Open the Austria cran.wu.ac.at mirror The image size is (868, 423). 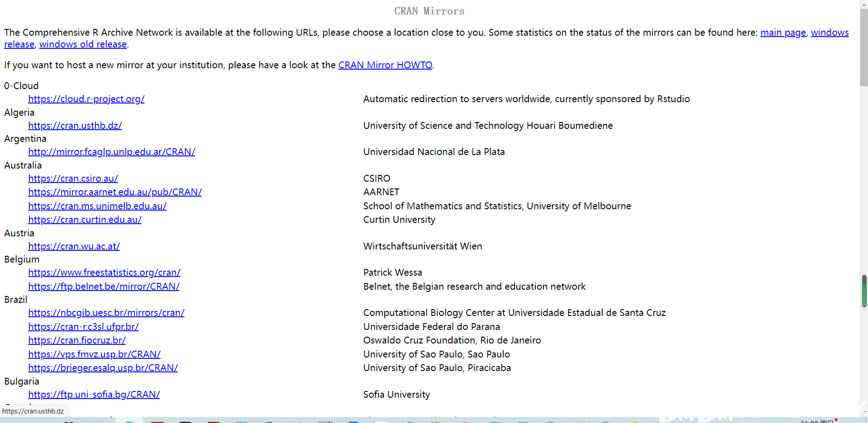(x=74, y=246)
